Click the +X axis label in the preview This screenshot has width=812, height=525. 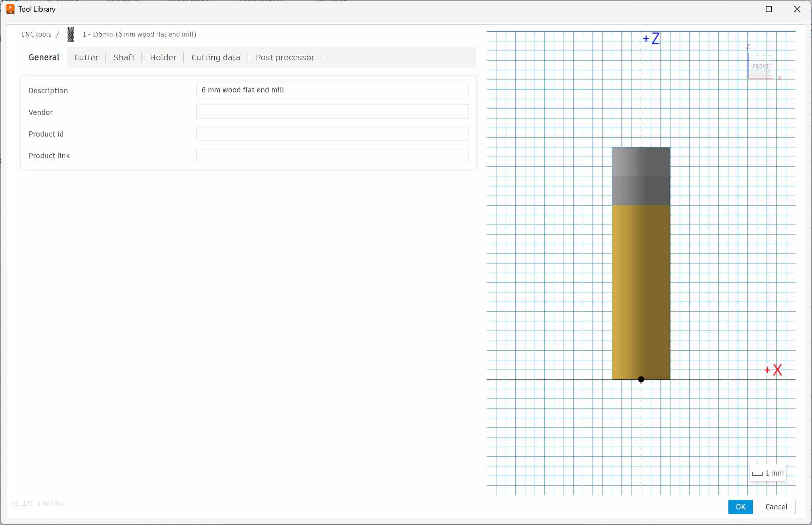(773, 370)
